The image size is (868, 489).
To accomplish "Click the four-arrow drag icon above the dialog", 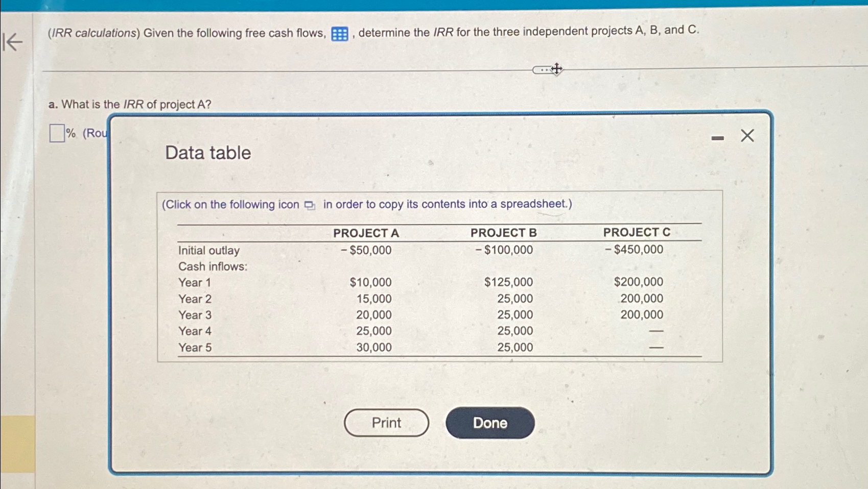I will pyautogui.click(x=556, y=68).
